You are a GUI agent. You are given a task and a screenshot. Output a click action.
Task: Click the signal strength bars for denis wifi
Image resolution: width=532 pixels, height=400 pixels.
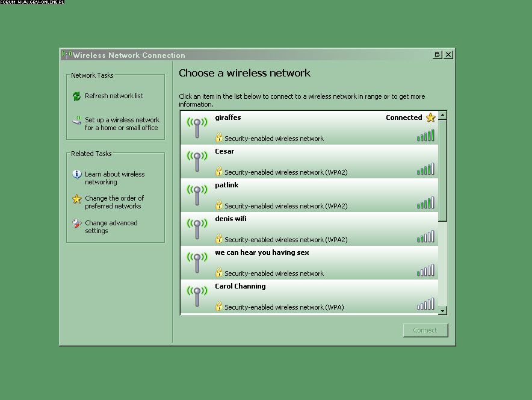425,237
